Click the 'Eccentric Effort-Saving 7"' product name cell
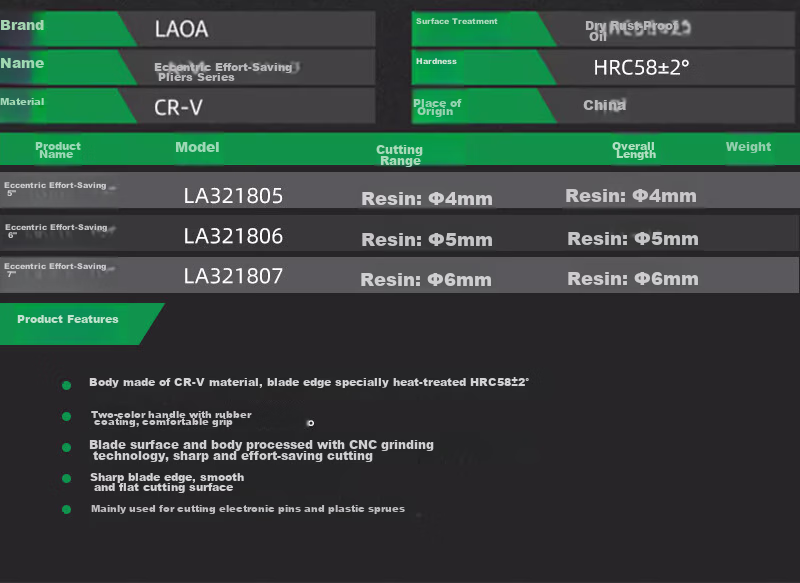 [55, 270]
